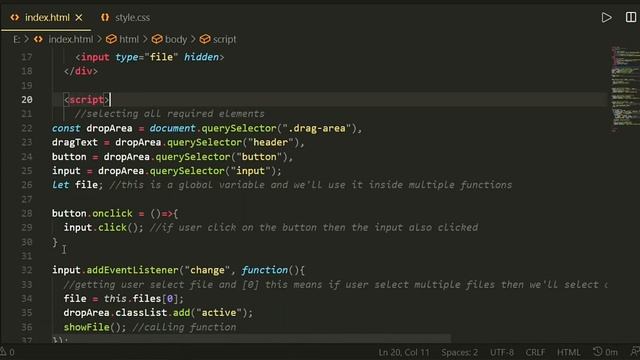
Task: Click the style.css braces icon in the tab
Action: tap(105, 18)
